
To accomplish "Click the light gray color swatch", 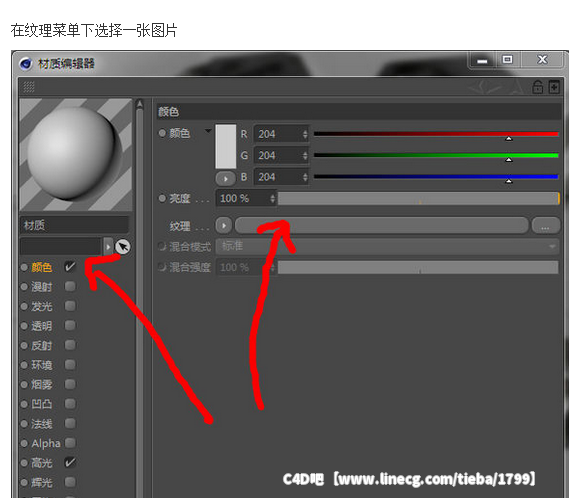I will pyautogui.click(x=226, y=147).
